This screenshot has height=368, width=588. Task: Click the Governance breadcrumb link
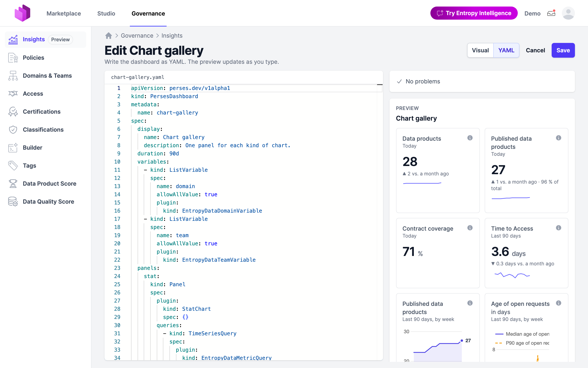[137, 36]
